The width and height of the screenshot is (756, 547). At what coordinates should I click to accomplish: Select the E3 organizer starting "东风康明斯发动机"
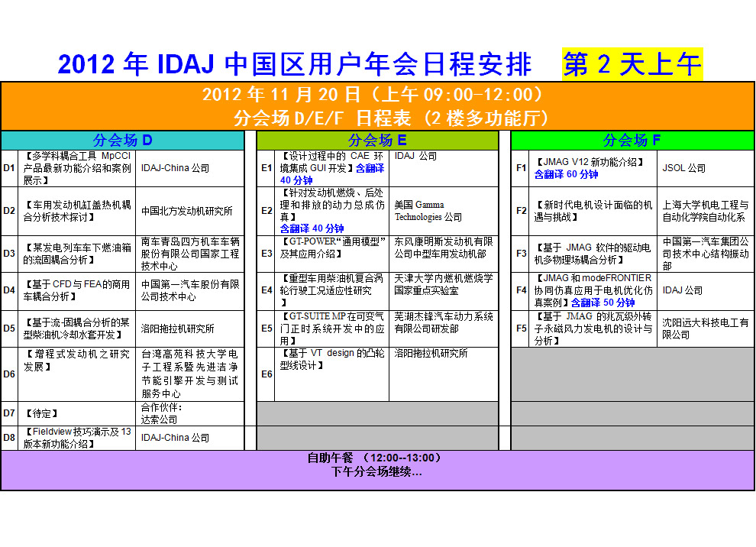coord(444,248)
